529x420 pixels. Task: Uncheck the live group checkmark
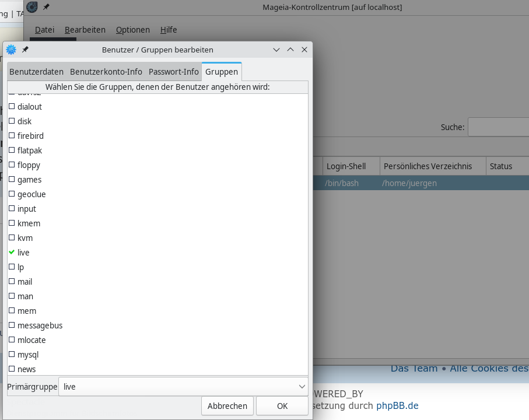point(12,253)
